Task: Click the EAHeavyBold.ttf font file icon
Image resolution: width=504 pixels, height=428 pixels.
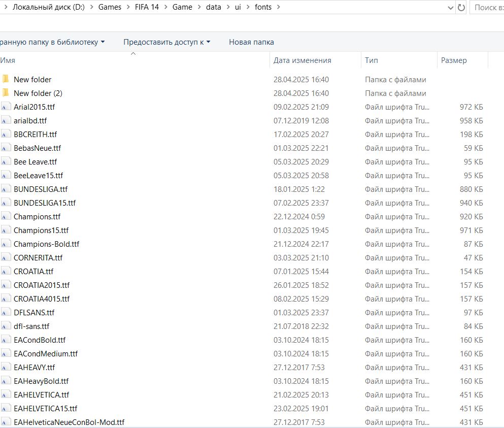Action: (6, 381)
